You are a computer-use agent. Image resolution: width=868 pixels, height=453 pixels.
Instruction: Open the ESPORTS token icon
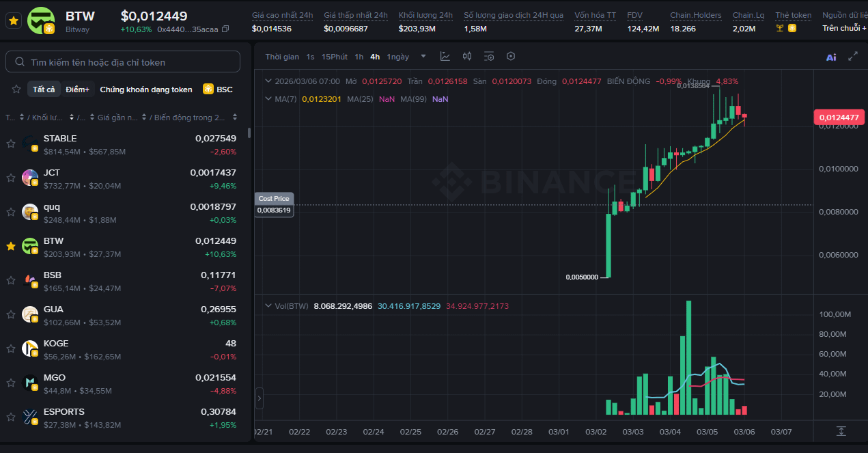30,417
